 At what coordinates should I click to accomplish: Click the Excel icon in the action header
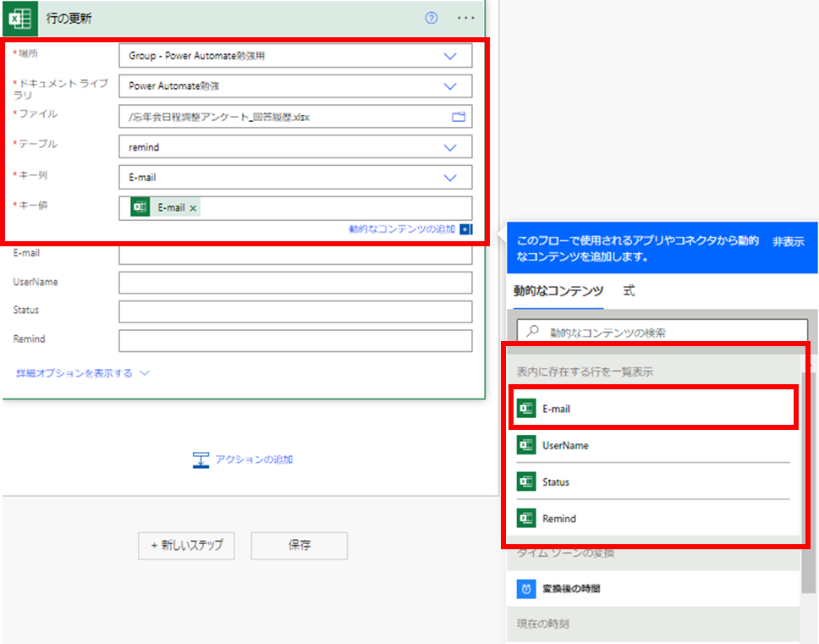pyautogui.click(x=20, y=19)
